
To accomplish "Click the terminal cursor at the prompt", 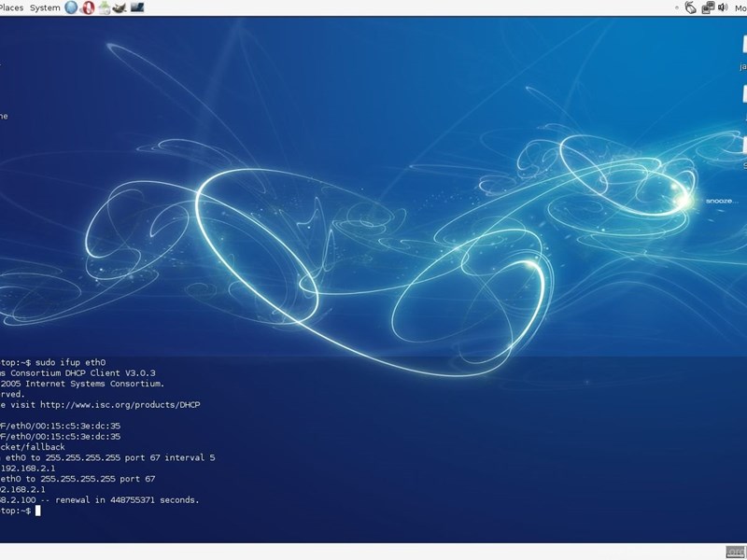I will [38, 511].
